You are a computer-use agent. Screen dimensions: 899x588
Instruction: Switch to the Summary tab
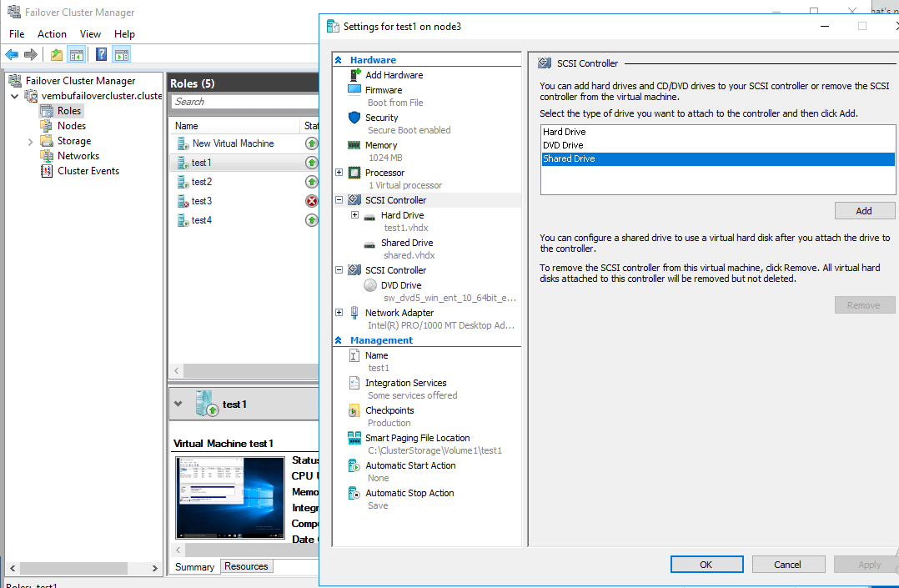click(x=194, y=567)
